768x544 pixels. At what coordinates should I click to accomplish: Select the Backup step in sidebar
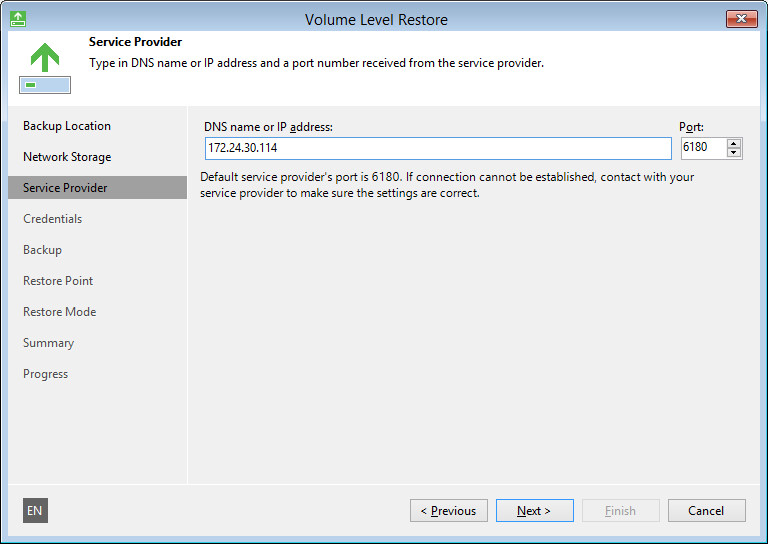pos(42,250)
